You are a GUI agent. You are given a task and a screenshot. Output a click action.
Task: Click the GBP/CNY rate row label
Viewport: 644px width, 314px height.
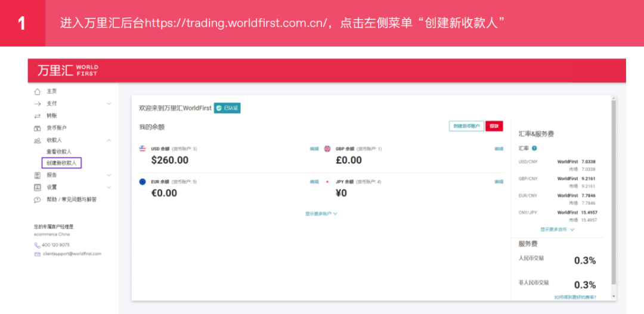(528, 179)
